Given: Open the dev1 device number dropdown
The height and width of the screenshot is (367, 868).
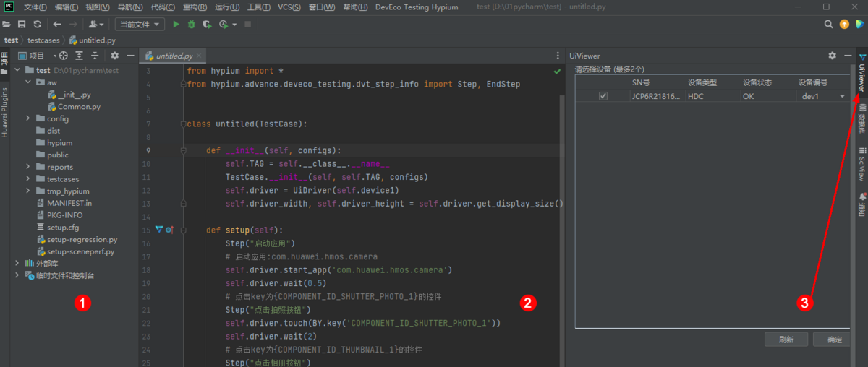Looking at the screenshot, I should click(842, 96).
